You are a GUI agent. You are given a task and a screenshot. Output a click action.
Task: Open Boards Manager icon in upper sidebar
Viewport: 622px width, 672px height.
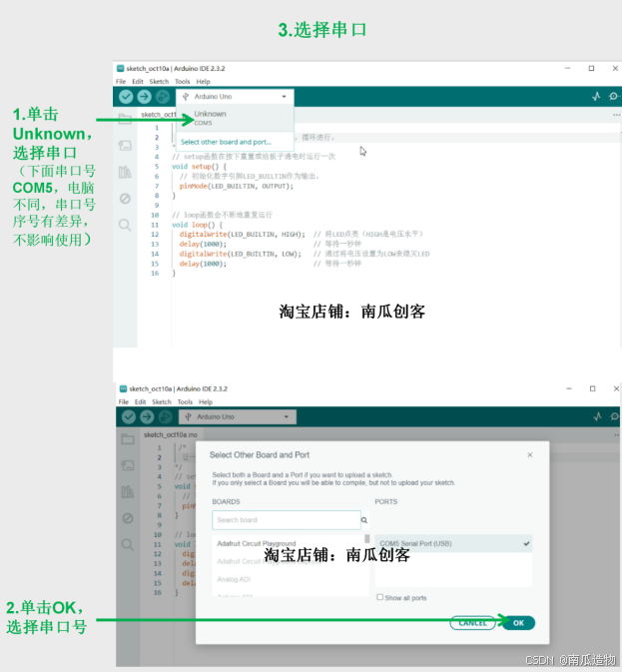click(x=125, y=146)
